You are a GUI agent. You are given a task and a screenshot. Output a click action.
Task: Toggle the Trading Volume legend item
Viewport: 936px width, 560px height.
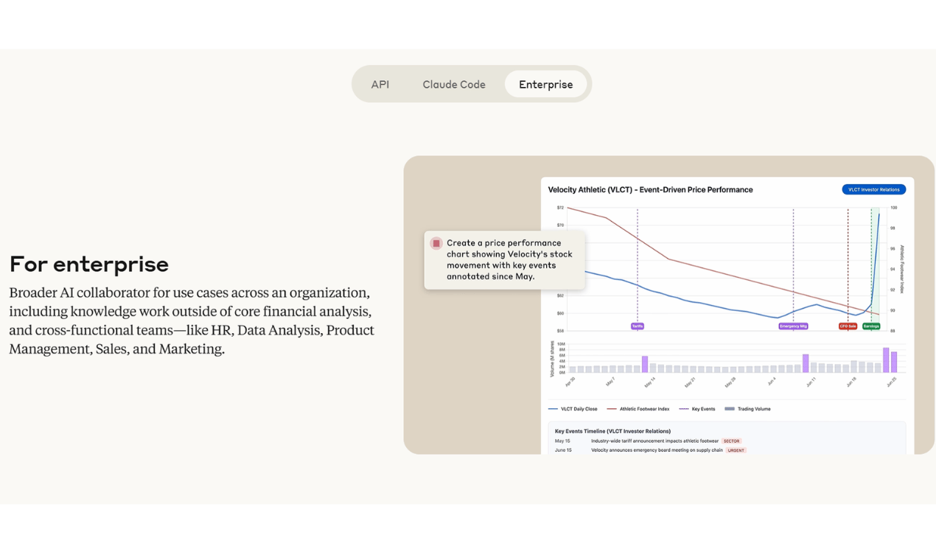coord(747,409)
